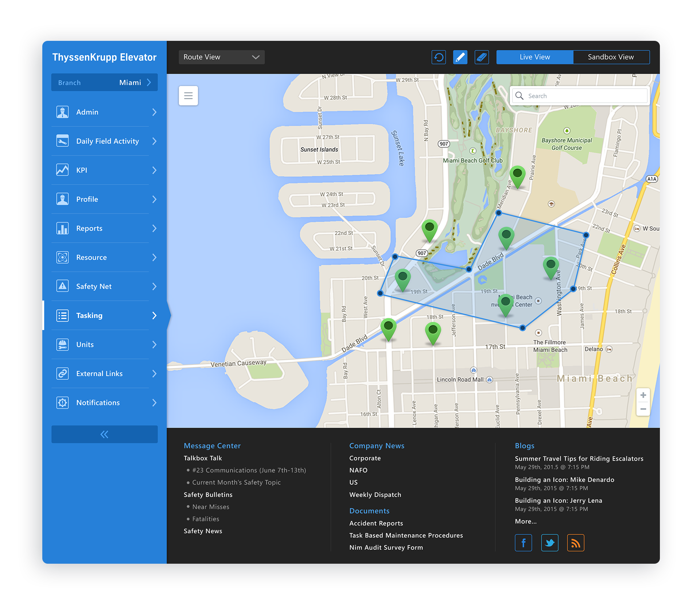This screenshot has height=606, width=700.
Task: Change the Miami branch selector
Action: point(105,82)
